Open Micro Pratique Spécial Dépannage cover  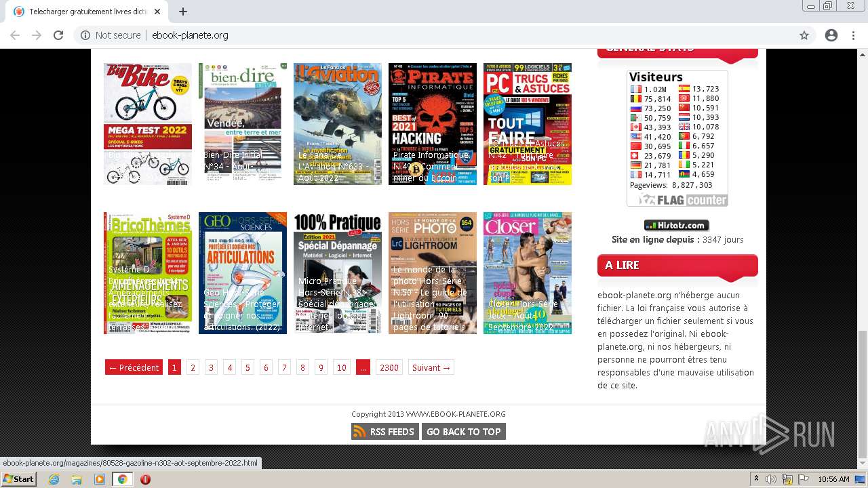tap(338, 273)
